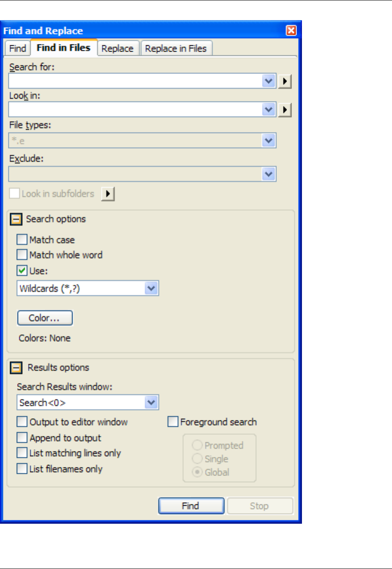This screenshot has height=569, width=392.
Task: Click the arrow button beside Search for
Action: [285, 81]
